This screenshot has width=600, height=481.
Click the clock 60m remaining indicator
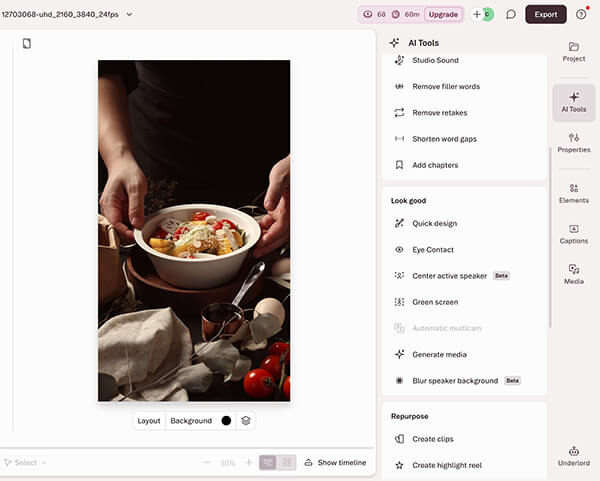[406, 15]
